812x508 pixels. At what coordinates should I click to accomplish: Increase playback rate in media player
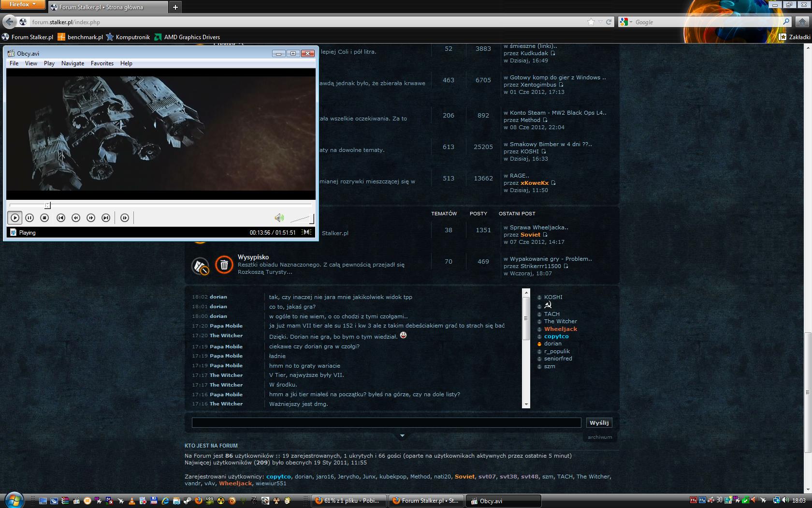pos(91,218)
